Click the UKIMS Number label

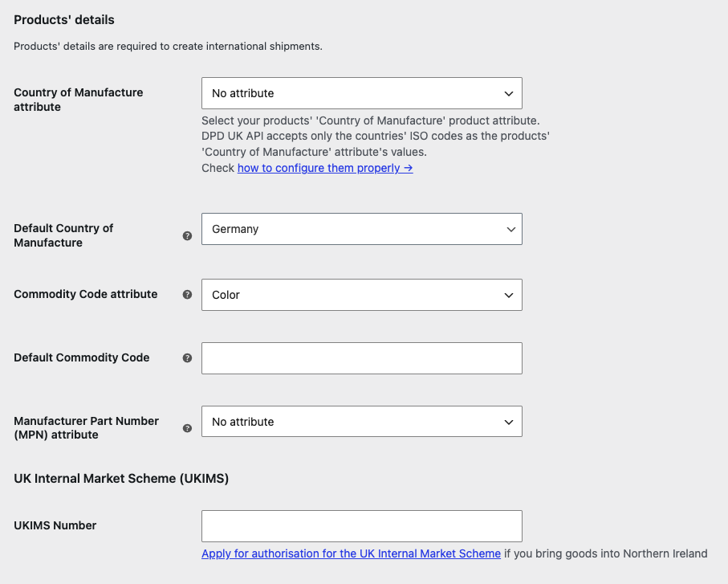click(55, 525)
